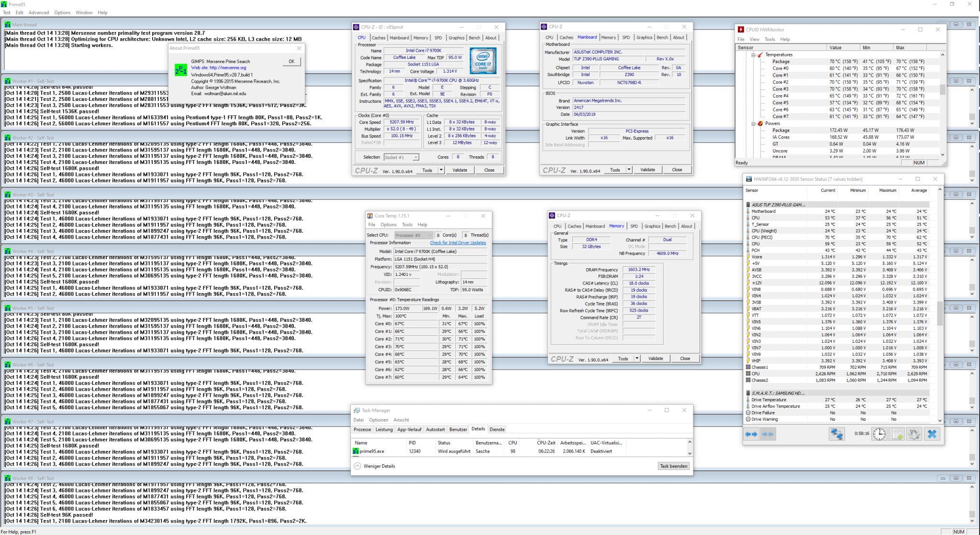This screenshot has width=980, height=535.
Task: Click Close in CPU-Z Memory window
Action: pyautogui.click(x=685, y=359)
